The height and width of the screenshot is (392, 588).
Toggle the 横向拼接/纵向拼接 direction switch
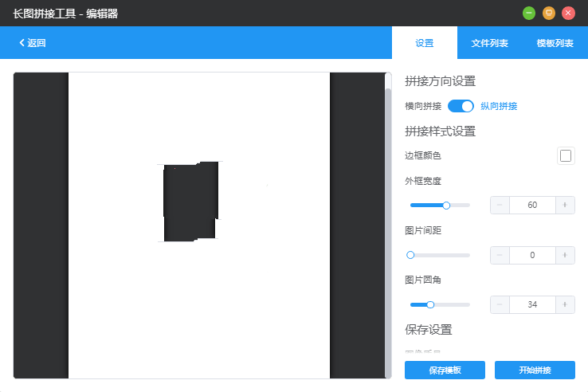point(461,106)
